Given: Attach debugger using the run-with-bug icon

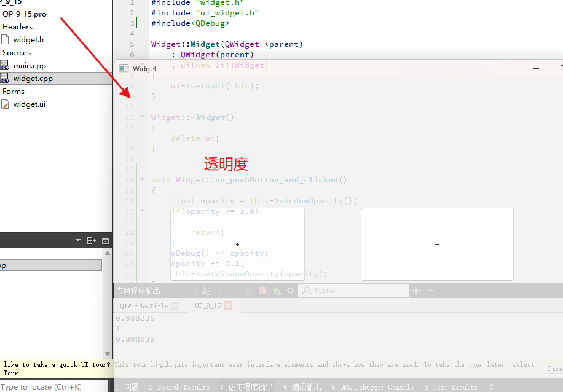Looking at the screenshot, I should tap(277, 291).
